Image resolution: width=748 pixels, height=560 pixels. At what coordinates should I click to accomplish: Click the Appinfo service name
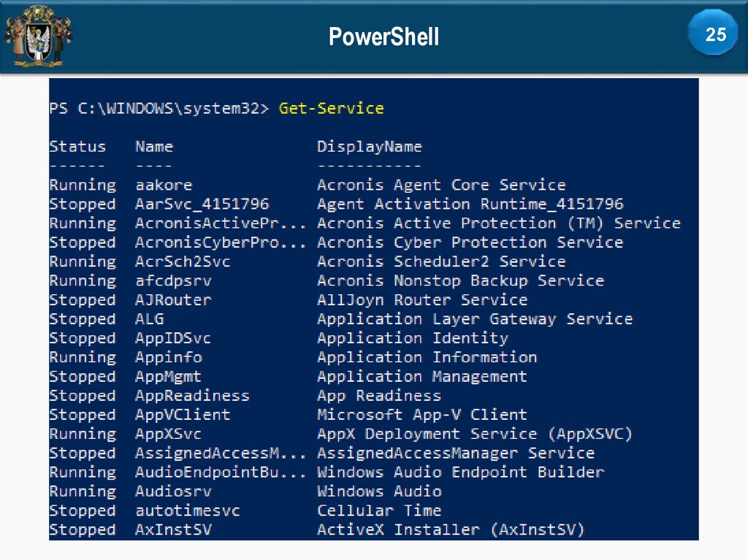click(x=169, y=358)
